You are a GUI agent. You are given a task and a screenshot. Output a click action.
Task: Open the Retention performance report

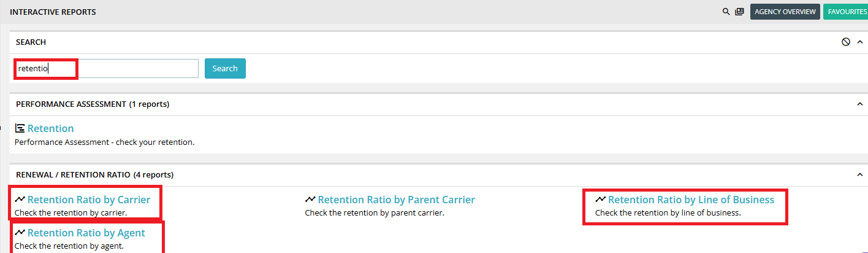pyautogui.click(x=50, y=128)
